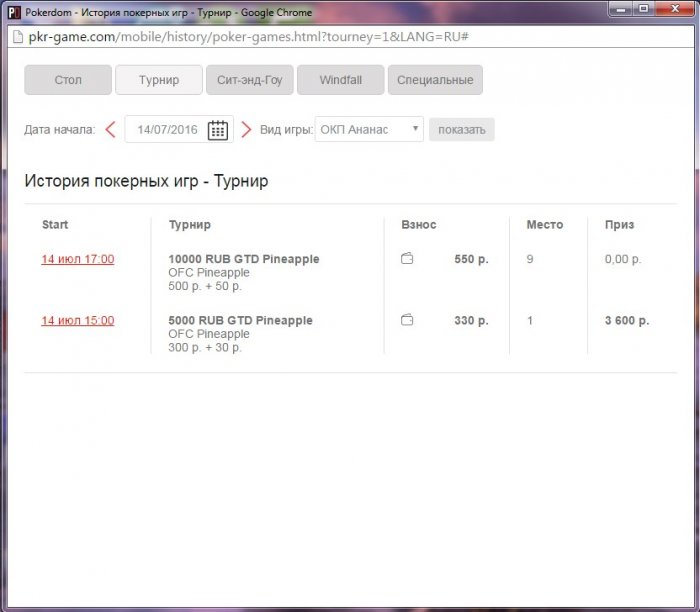Viewport: 700px width, 612px height.
Task: Click the 10000 RUB GTD Pineapple title
Action: tap(244, 259)
